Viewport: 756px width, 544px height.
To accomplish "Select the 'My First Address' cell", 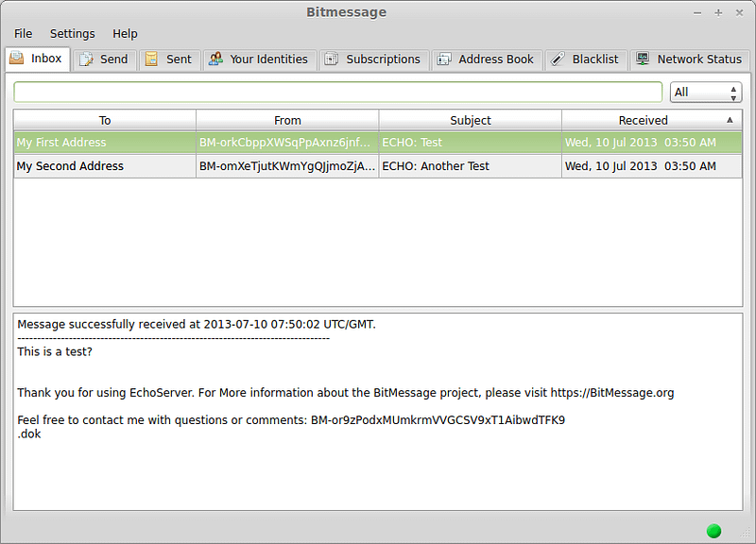I will pyautogui.click(x=105, y=143).
